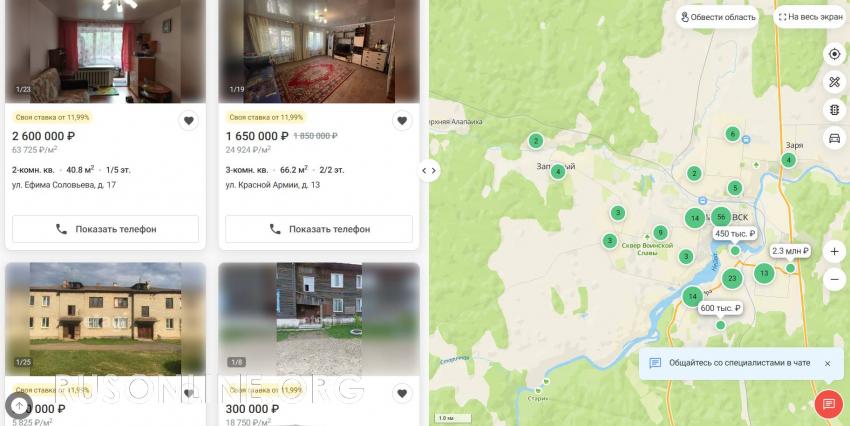850x426 pixels.
Task: Show phone for Красной Армии listing
Action: [319, 229]
